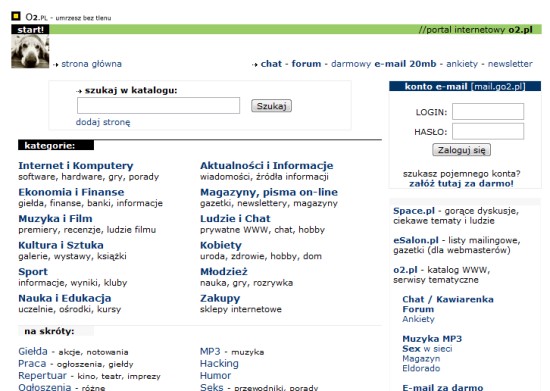
Task: Open załóż tutaj za darmo link
Action: pyautogui.click(x=461, y=183)
